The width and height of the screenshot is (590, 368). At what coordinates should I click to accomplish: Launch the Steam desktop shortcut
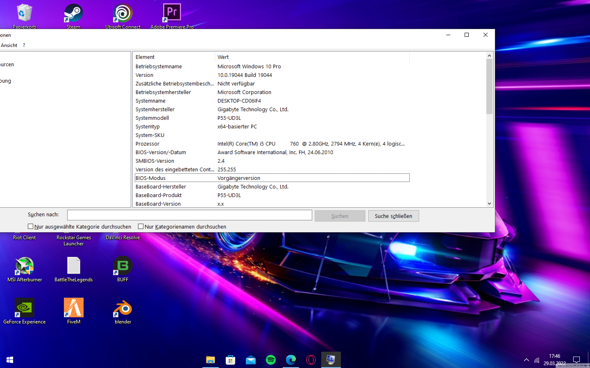pos(73,13)
